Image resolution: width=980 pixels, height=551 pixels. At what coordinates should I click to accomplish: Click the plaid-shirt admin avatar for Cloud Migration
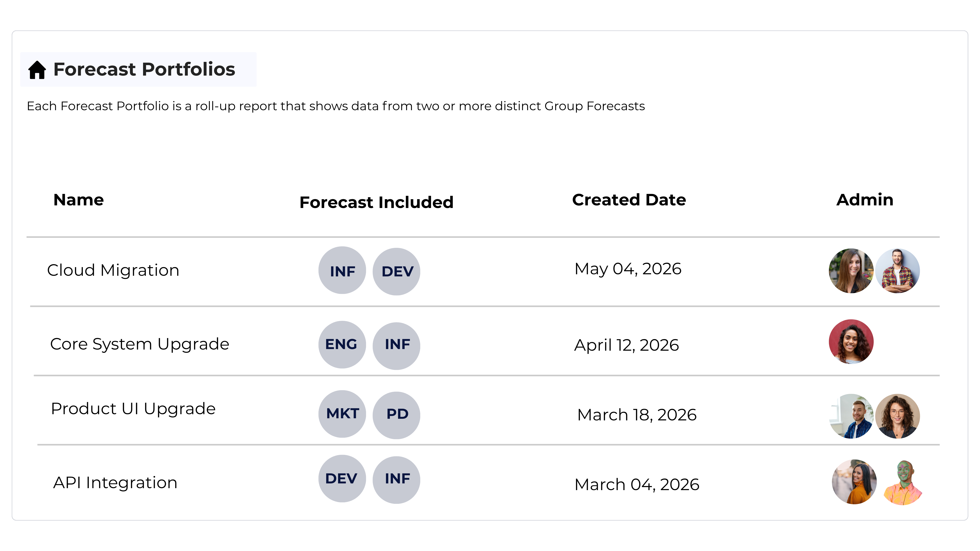click(x=898, y=271)
